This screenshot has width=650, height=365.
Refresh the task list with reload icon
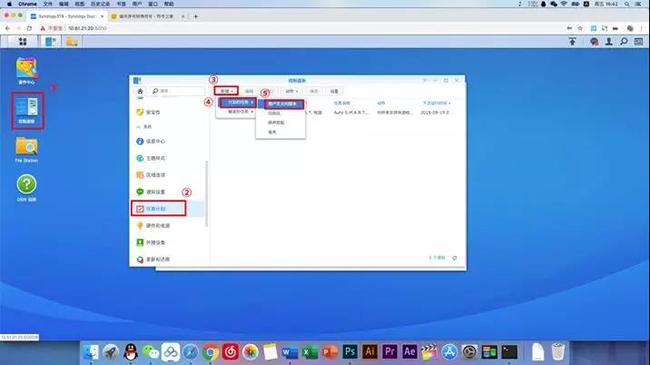coord(454,258)
